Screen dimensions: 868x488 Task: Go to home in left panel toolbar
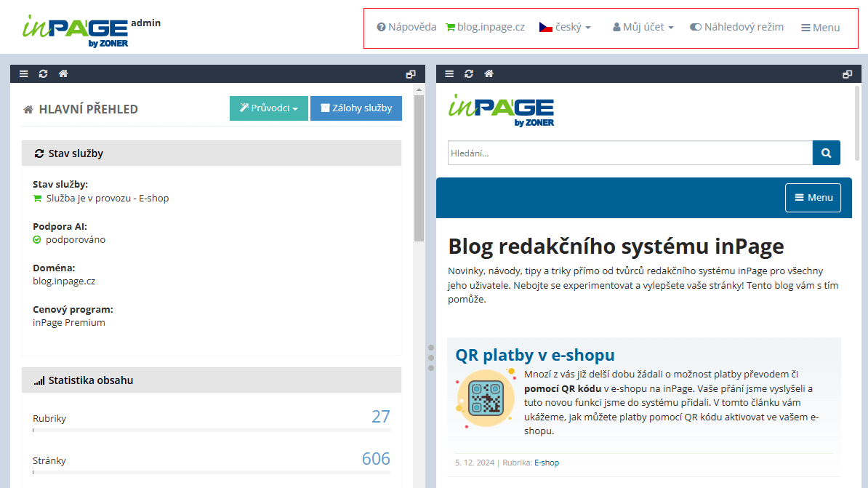point(63,73)
